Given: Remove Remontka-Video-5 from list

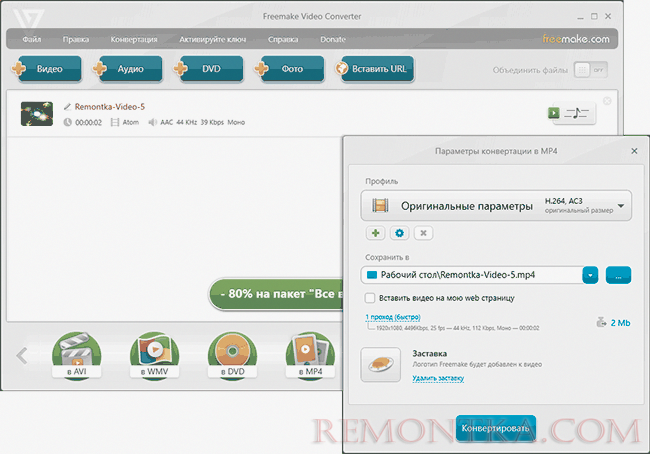Looking at the screenshot, I should click(x=607, y=101).
